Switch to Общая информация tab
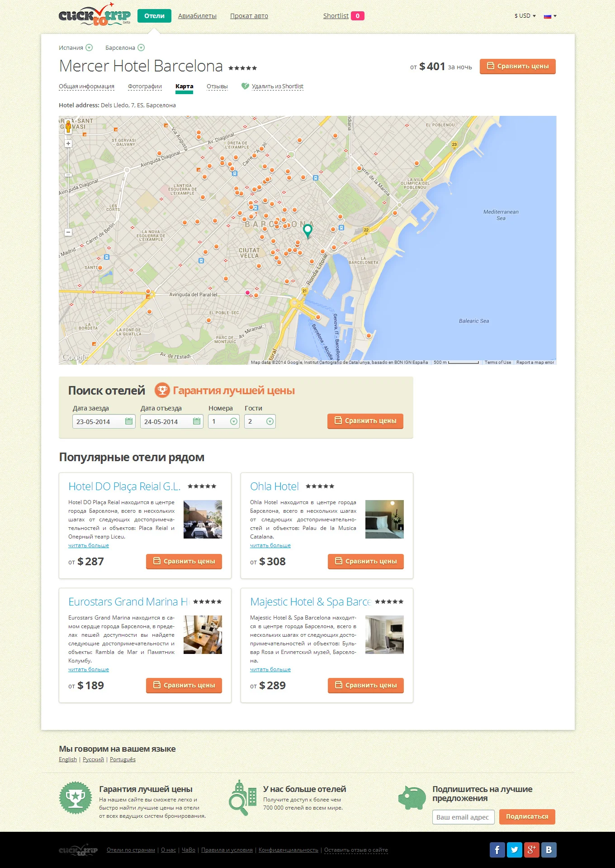This screenshot has width=615, height=868. point(86,86)
